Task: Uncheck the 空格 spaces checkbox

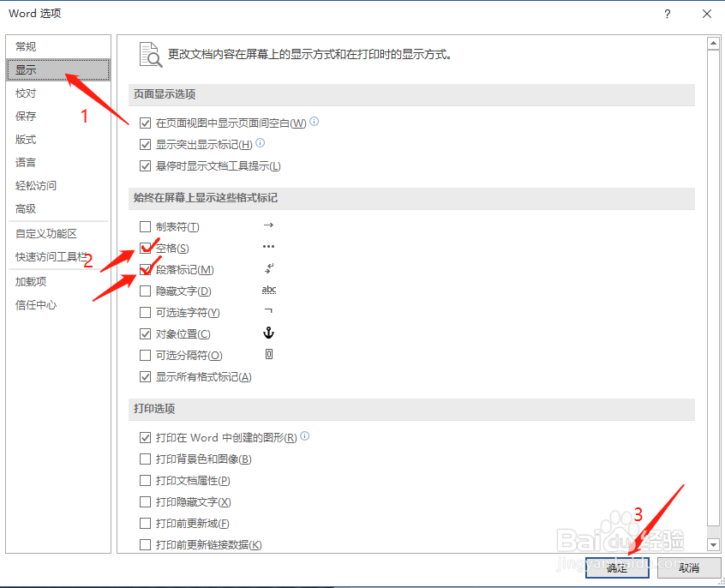Action: click(146, 248)
